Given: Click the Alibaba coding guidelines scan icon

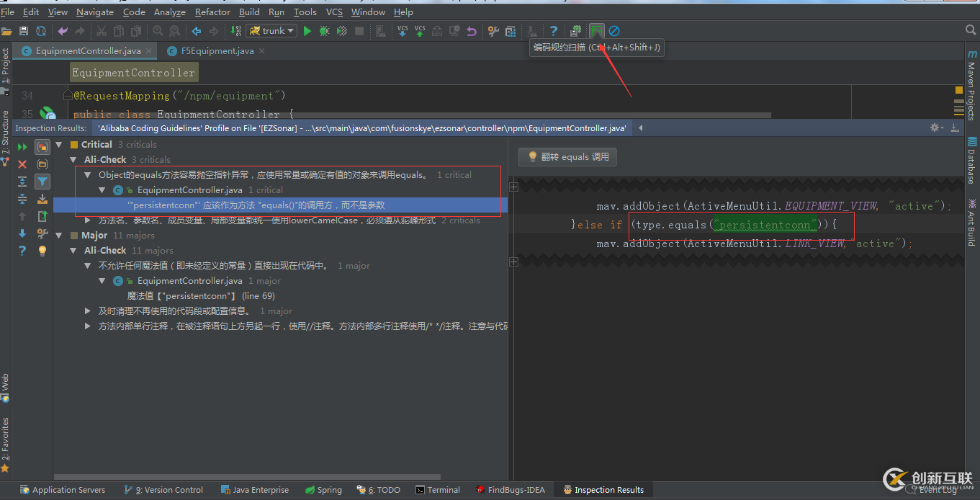Looking at the screenshot, I should pyautogui.click(x=597, y=31).
